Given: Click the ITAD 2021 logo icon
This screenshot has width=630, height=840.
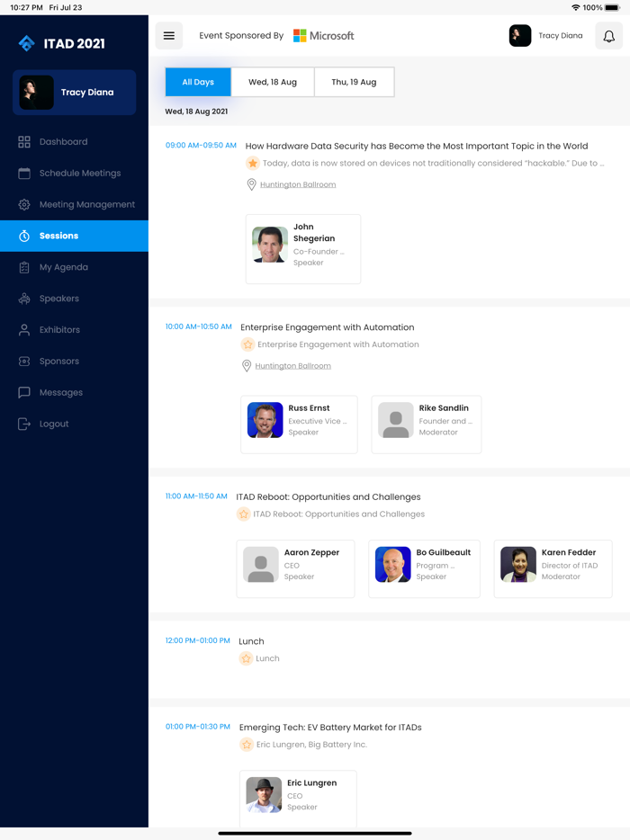Looking at the screenshot, I should pyautogui.click(x=26, y=43).
